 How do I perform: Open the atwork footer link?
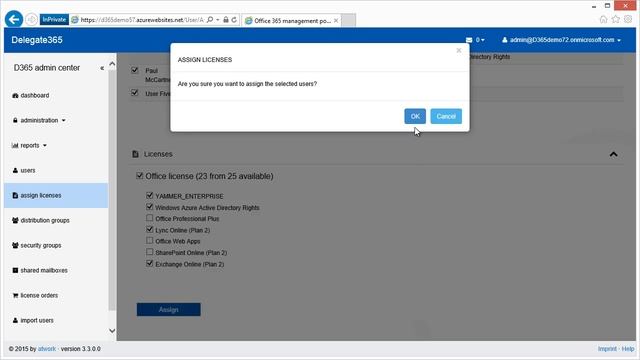coord(47,349)
